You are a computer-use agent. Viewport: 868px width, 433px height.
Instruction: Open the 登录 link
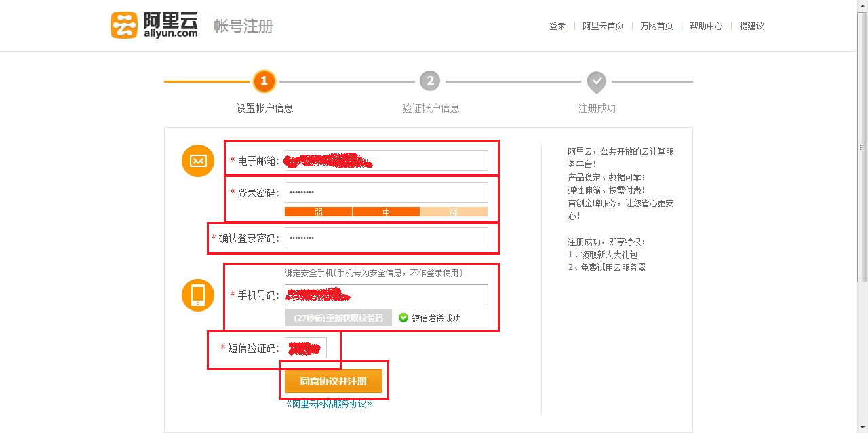[557, 25]
